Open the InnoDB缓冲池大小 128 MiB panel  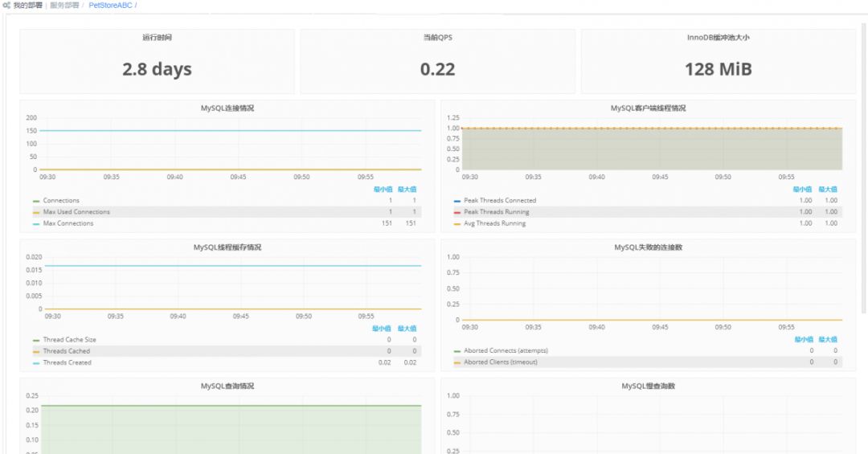click(718, 61)
